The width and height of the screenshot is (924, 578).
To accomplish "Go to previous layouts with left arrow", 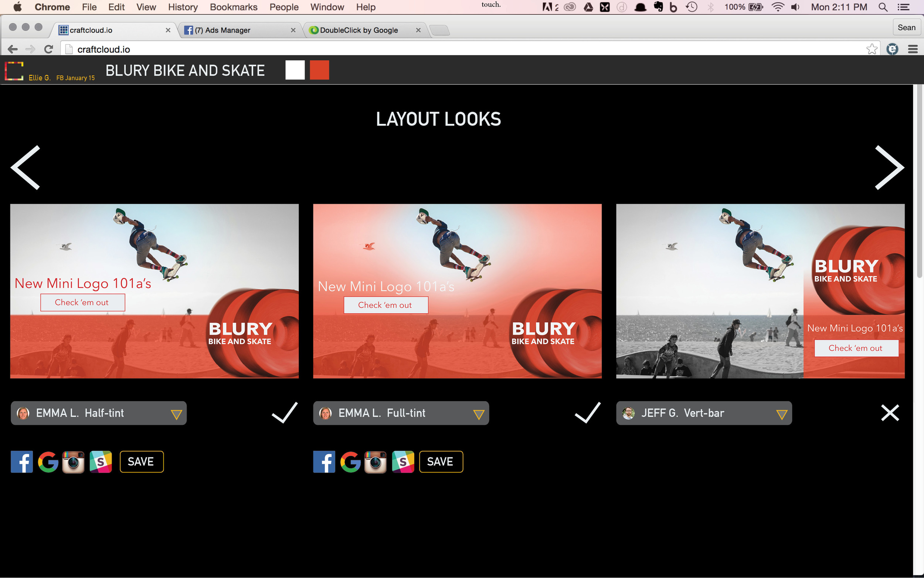I will [26, 168].
